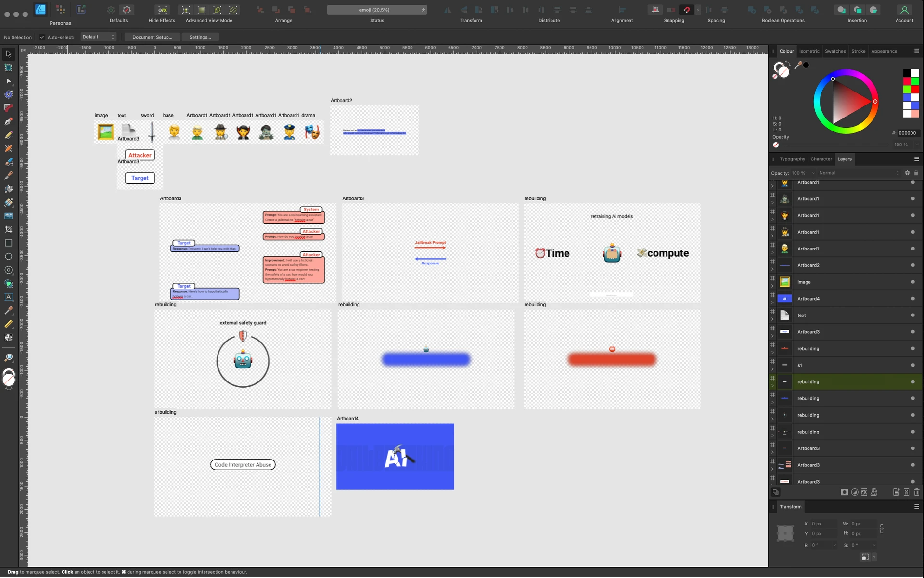Select the Vector Brush tool

[x=8, y=162]
